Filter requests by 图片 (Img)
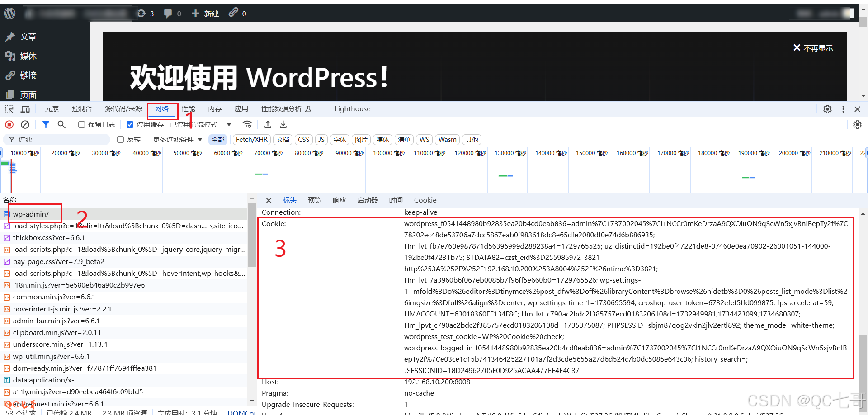 click(361, 140)
